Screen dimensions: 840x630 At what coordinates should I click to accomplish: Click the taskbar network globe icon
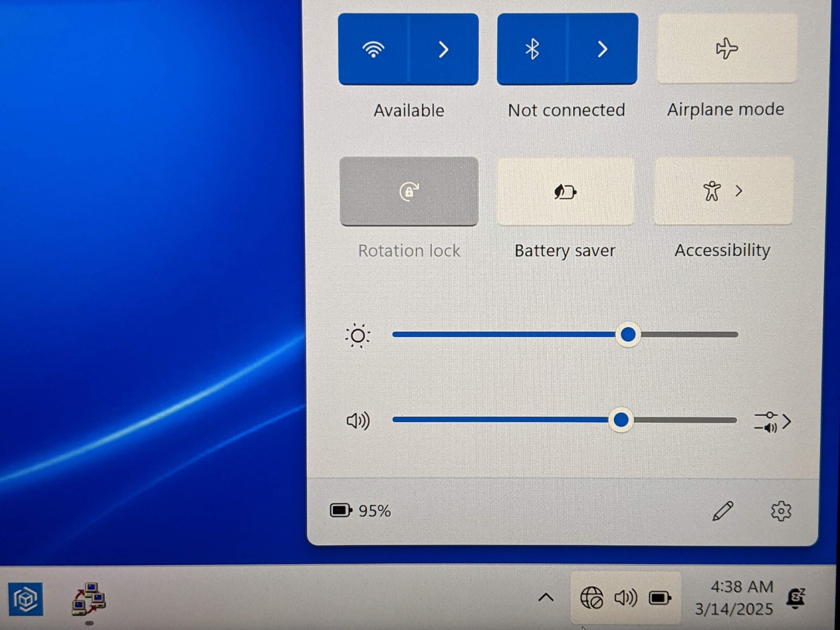click(x=592, y=598)
